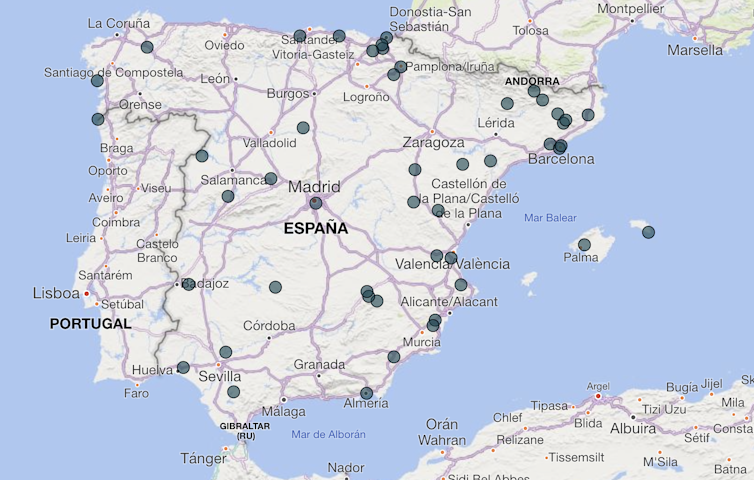
Task: Click the marker between Badajoz and Córdoba
Action: point(275,287)
